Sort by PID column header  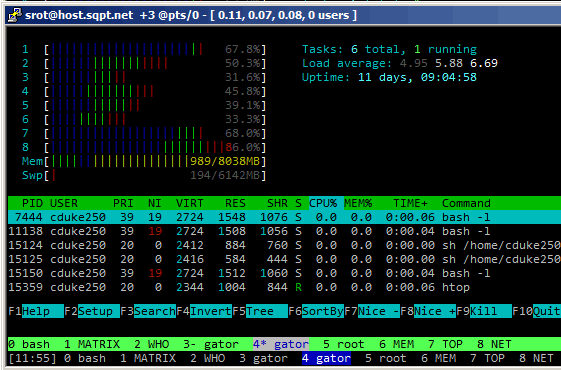point(32,203)
